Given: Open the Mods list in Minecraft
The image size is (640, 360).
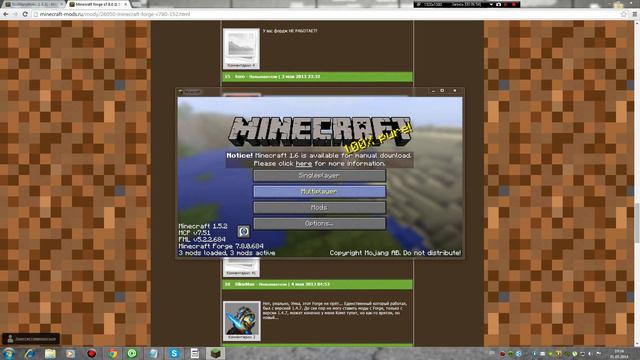Looking at the screenshot, I should 319,207.
